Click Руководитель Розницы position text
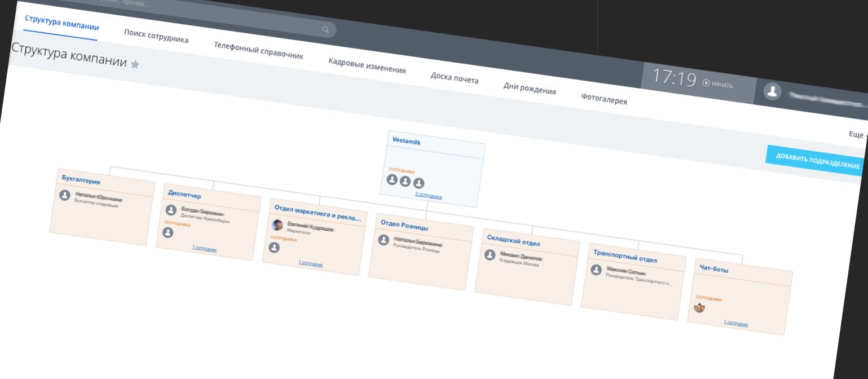868x379 pixels. click(x=416, y=248)
